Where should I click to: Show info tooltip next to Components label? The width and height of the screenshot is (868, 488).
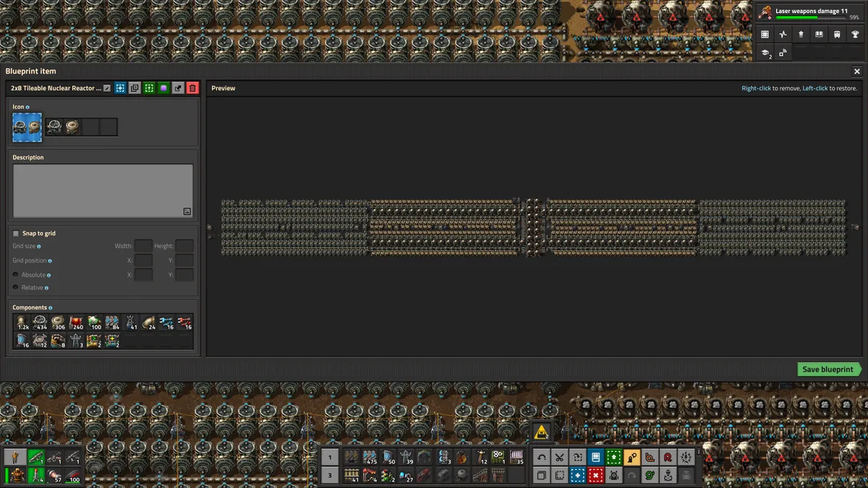coord(50,308)
